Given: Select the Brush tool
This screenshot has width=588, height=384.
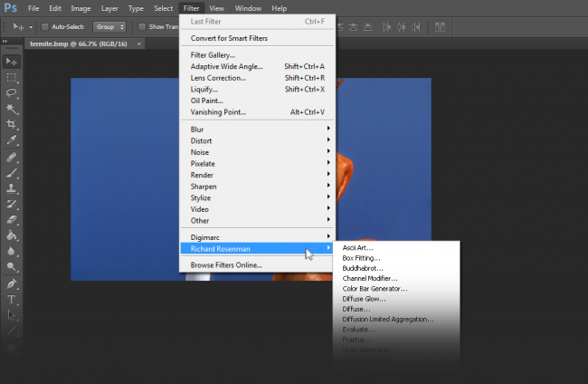Looking at the screenshot, I should point(11,173).
